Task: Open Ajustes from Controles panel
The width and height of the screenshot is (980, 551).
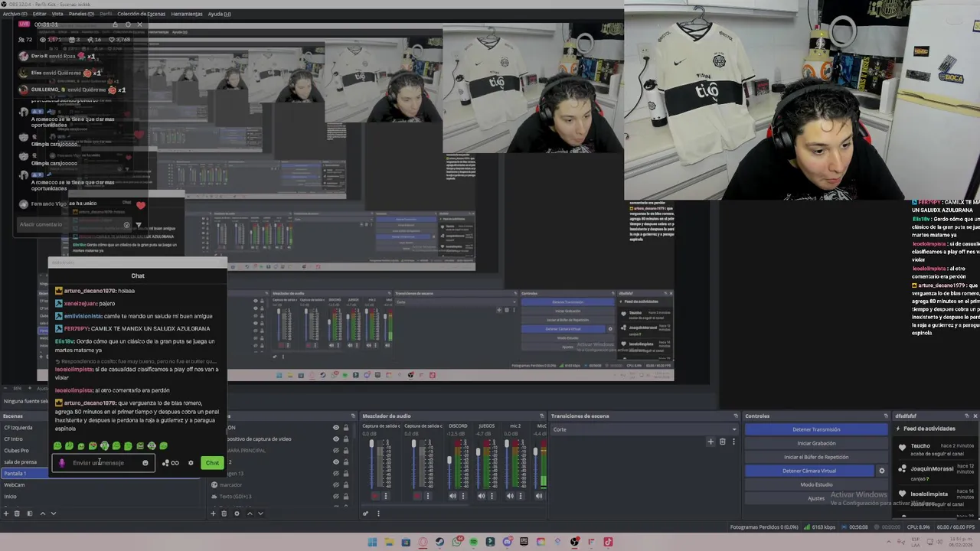Action: click(816, 498)
